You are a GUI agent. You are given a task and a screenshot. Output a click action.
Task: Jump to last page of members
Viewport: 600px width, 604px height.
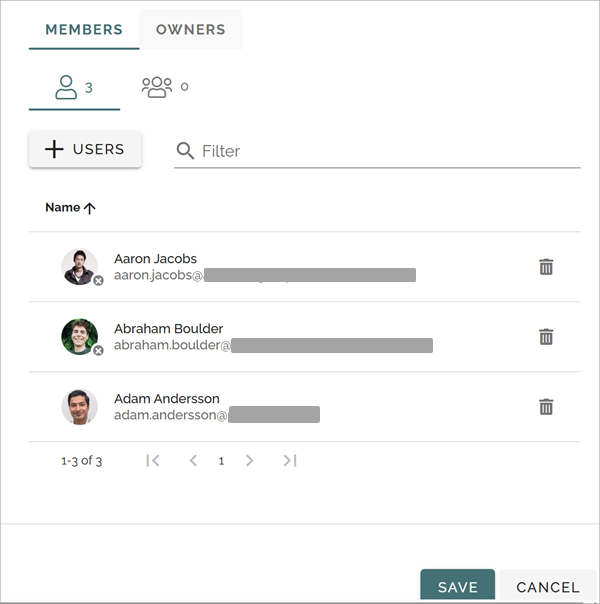click(290, 460)
